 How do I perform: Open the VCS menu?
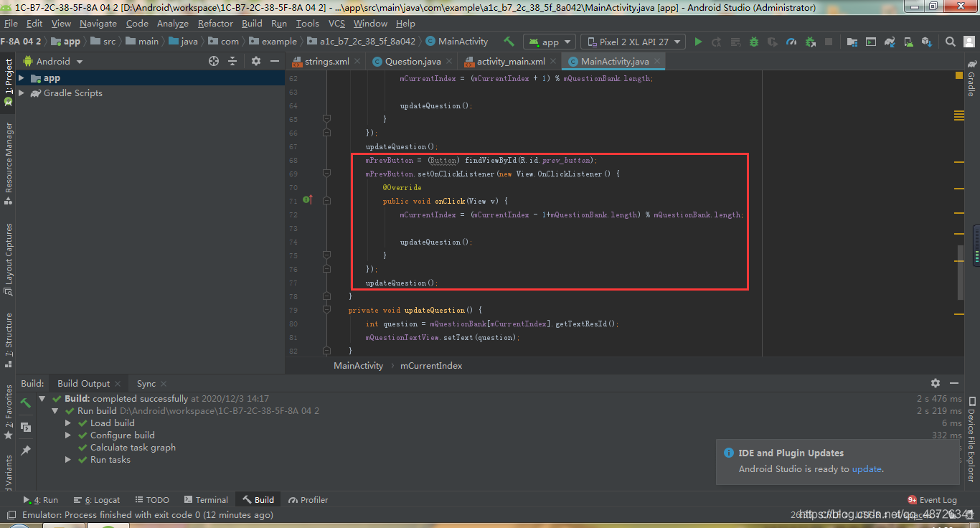pyautogui.click(x=336, y=24)
